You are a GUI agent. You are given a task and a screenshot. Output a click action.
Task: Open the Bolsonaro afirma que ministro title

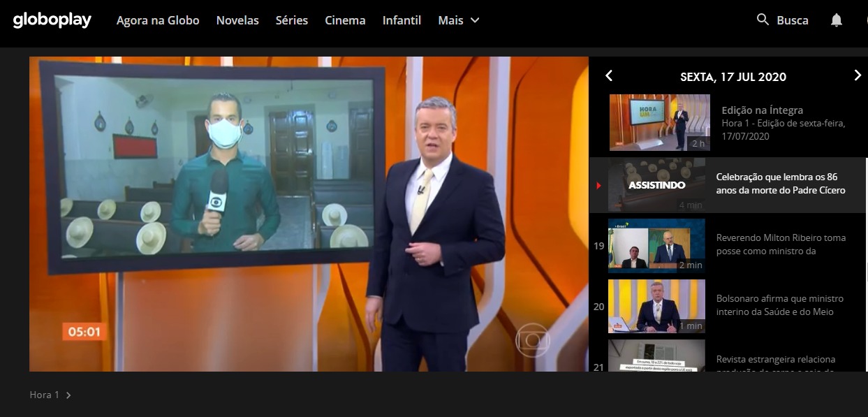tap(780, 305)
